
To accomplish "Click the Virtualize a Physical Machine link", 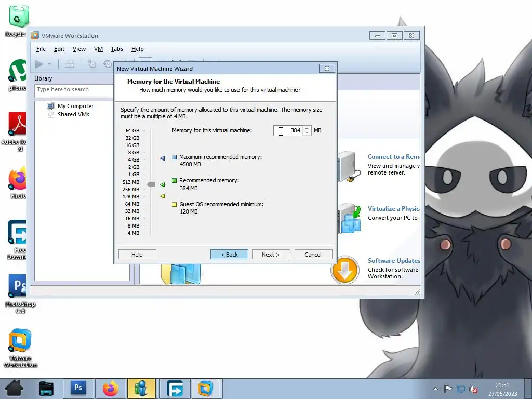I will click(x=394, y=209).
